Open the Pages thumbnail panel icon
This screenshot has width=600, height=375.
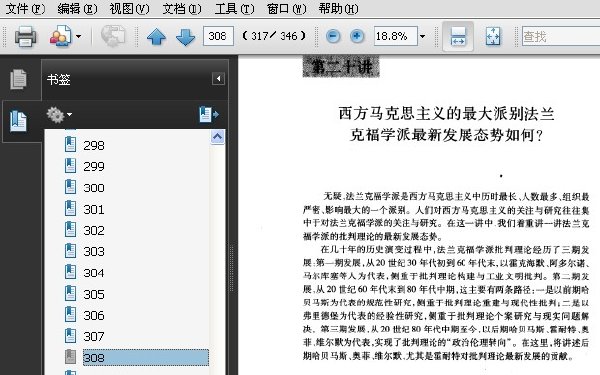coord(18,79)
